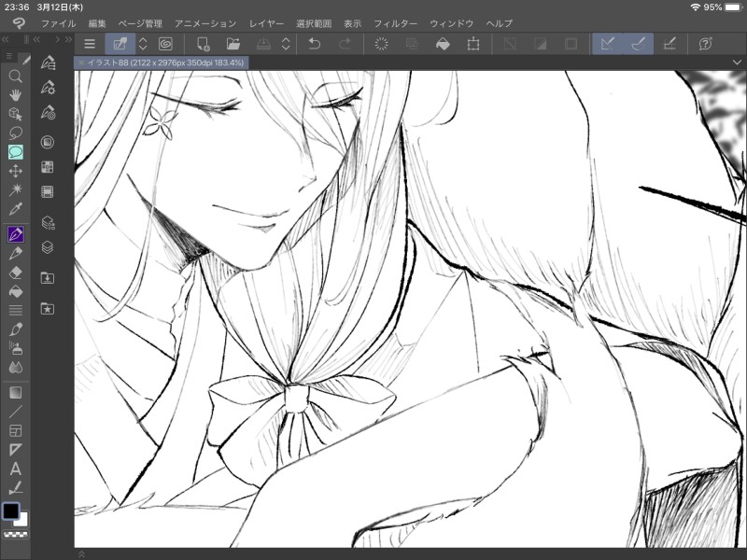Open the フィルター menu
Screen dimensions: 747x560
[395, 23]
